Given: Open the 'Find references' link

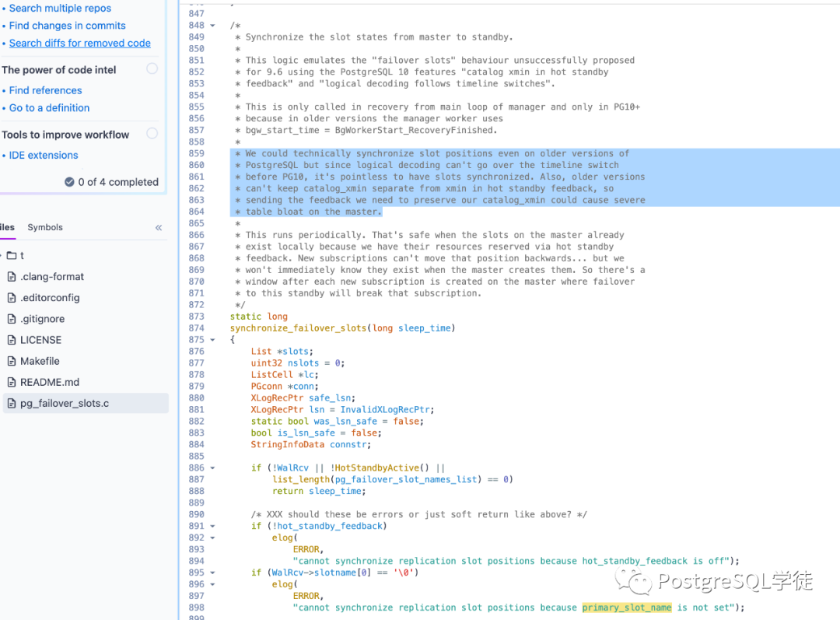Looking at the screenshot, I should 46,90.
